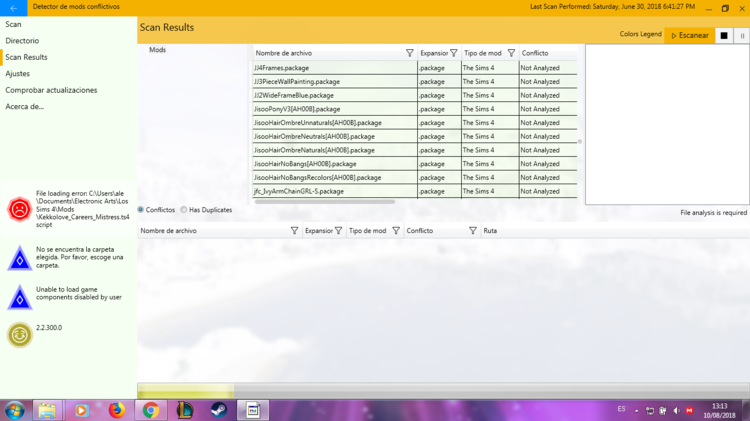750x421 pixels.
Task: Filter the lower Nombre de archivo column
Action: point(294,231)
